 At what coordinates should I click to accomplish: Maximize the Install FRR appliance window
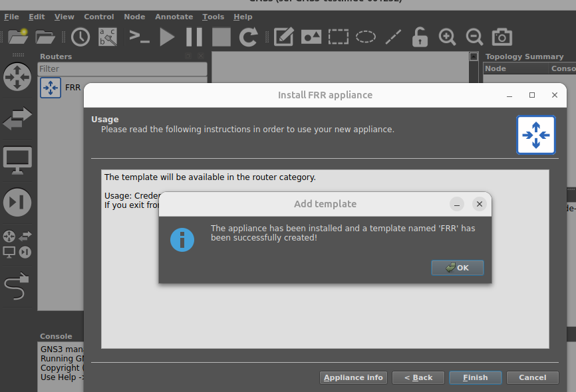(x=532, y=95)
